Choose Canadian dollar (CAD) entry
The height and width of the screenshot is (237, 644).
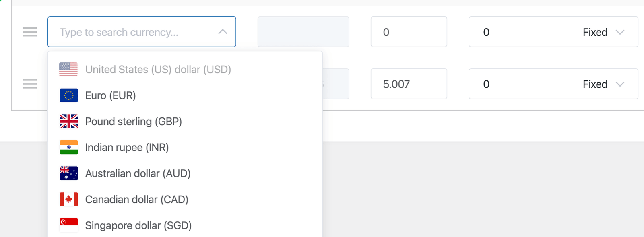137,200
